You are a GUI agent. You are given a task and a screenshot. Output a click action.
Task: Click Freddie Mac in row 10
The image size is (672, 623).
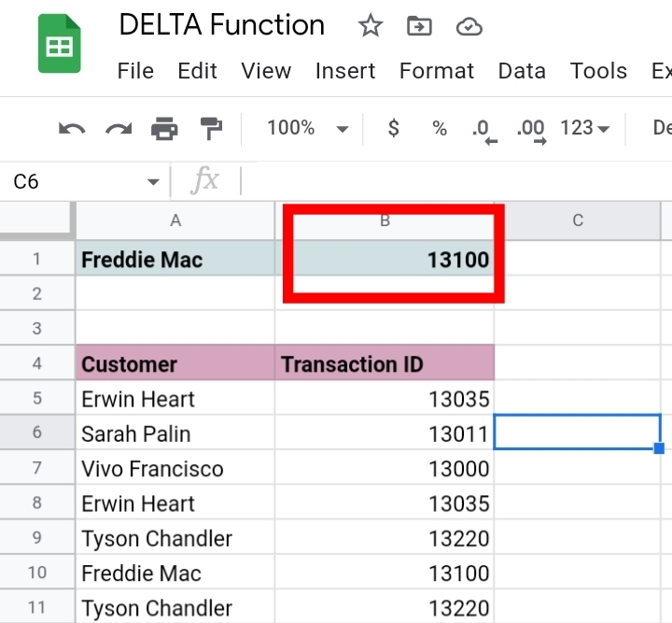point(175,573)
